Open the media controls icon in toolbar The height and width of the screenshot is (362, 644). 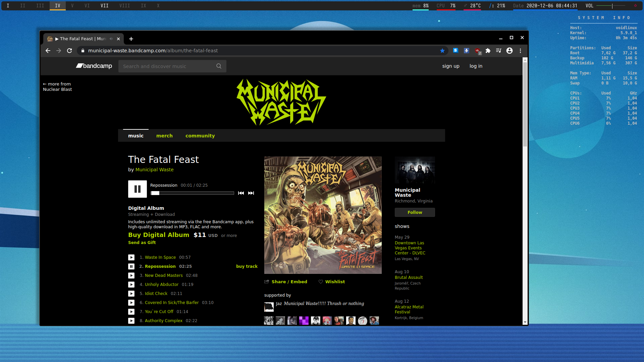[499, 51]
